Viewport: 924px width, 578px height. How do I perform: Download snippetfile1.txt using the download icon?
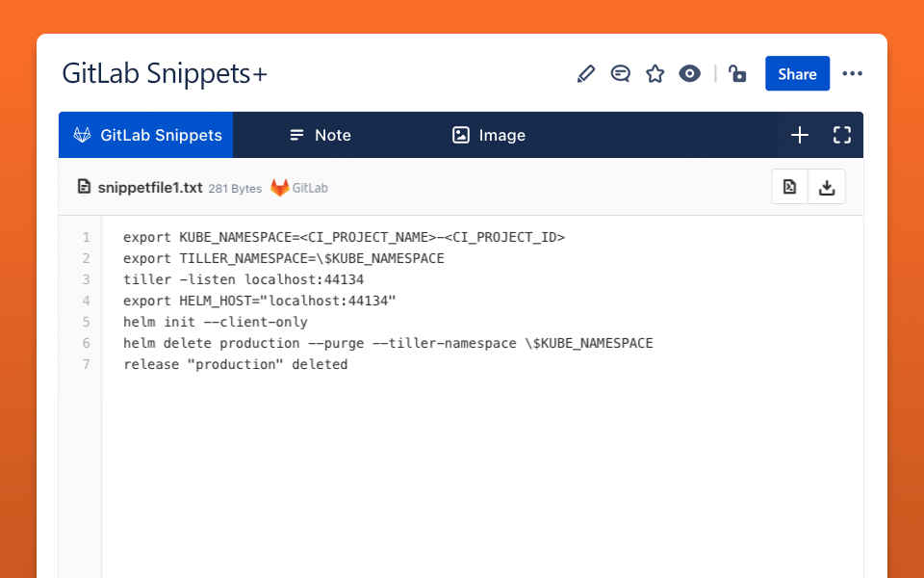(827, 187)
